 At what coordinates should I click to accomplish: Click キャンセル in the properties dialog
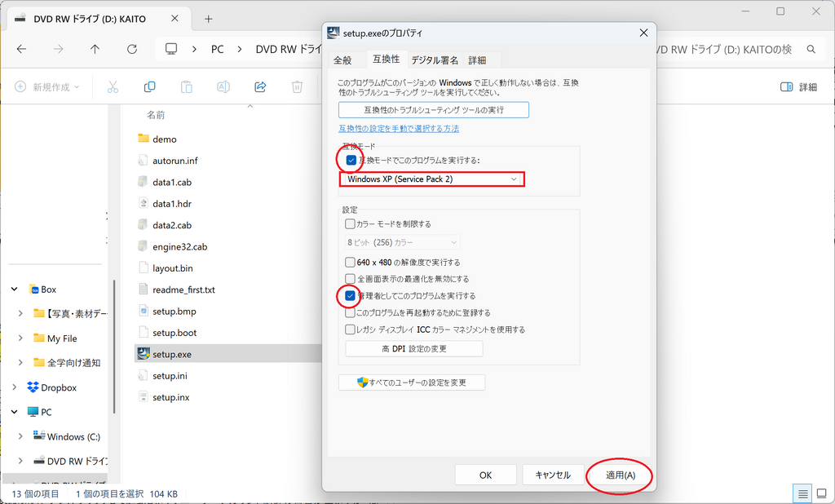pos(553,475)
